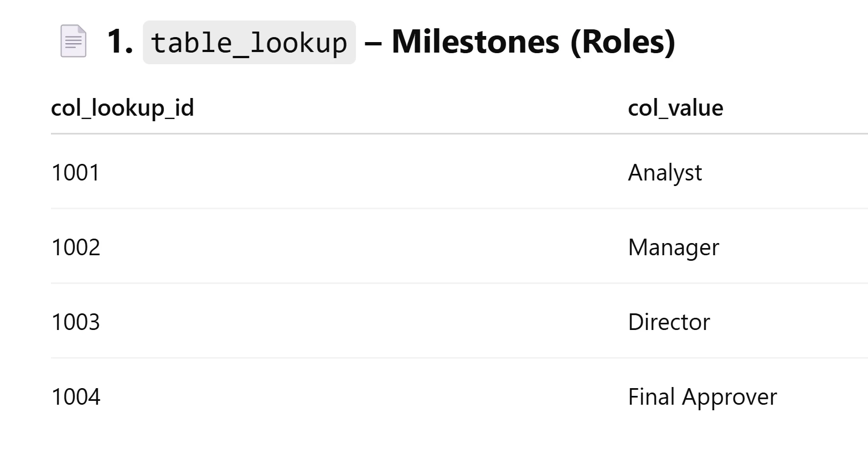
Task: Click the 1004 lookup id cell
Action: point(75,396)
